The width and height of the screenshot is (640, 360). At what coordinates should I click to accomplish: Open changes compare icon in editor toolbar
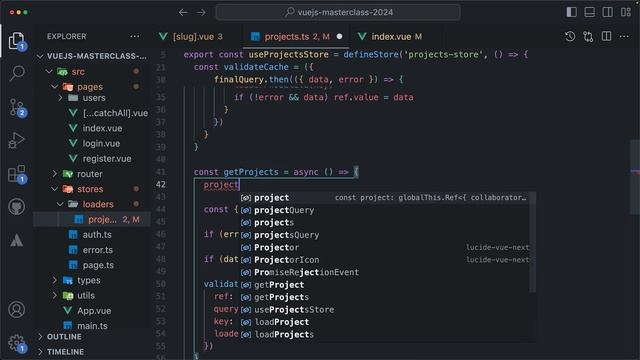click(588, 36)
